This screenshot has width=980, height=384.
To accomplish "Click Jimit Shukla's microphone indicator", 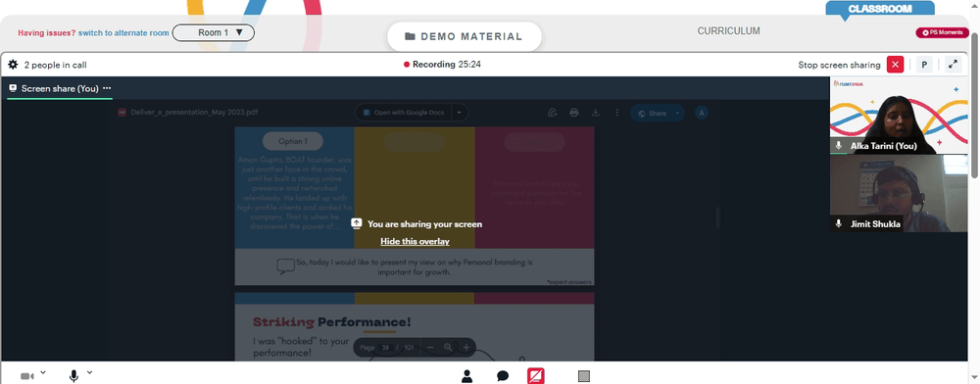I will coord(839,223).
